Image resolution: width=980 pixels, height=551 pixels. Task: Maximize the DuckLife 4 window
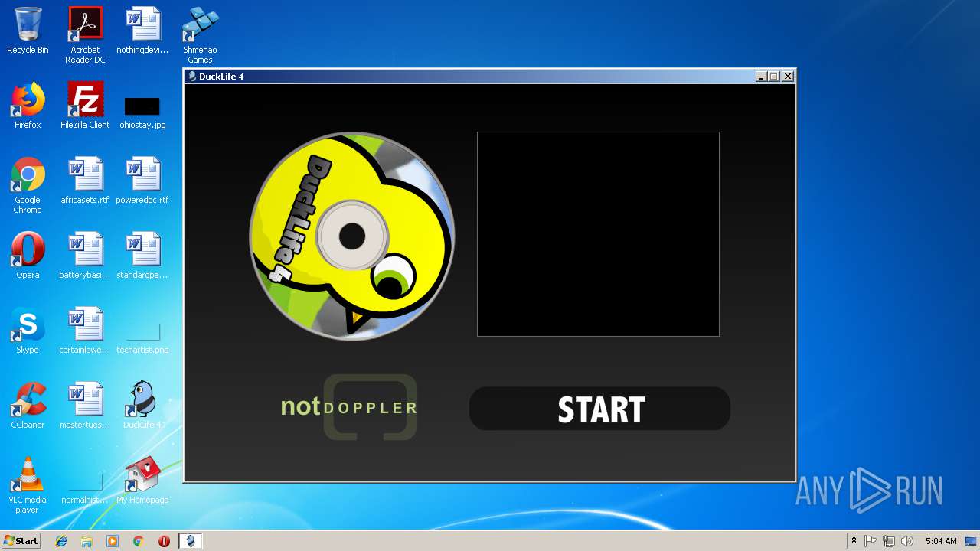click(774, 77)
